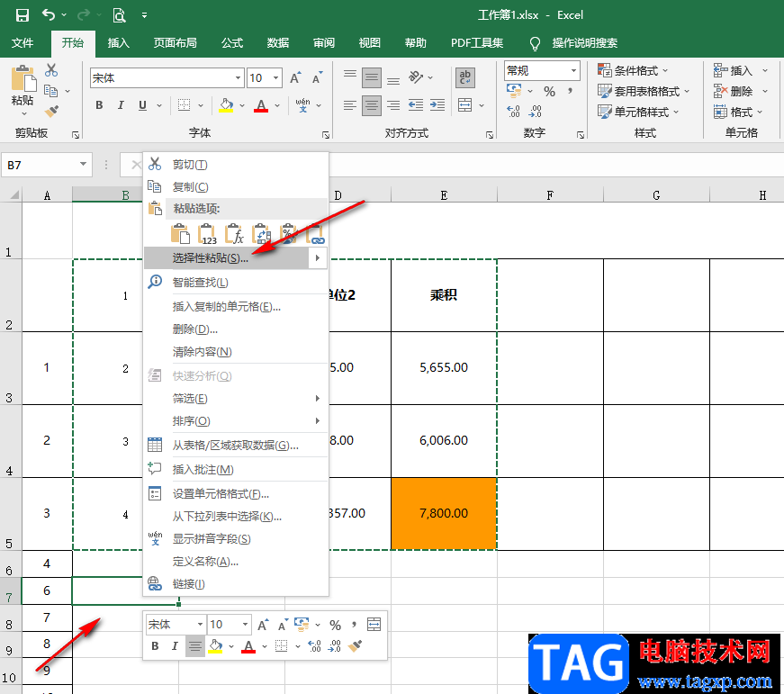This screenshot has height=694, width=784.
Task: Toggle ribbon Middle vertical alignment
Action: pos(372,77)
